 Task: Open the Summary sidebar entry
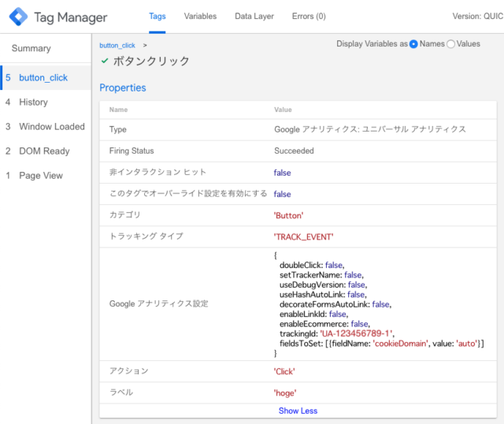pos(31,48)
